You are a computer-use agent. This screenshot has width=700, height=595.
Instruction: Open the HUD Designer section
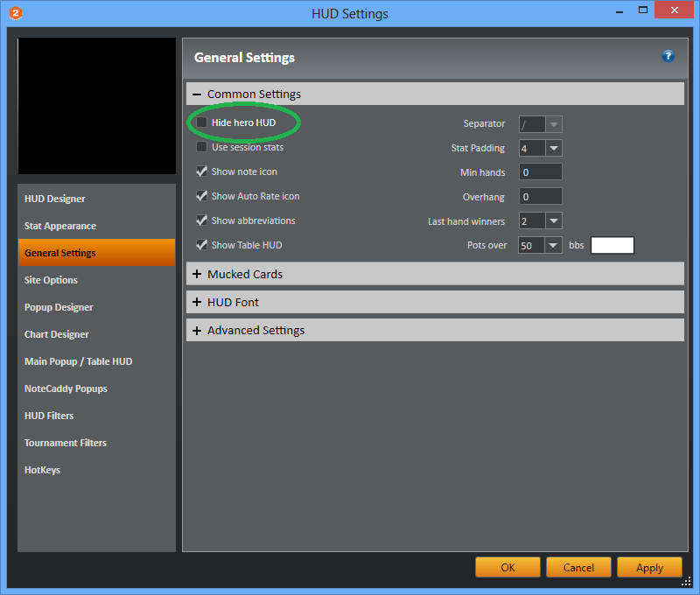click(x=96, y=199)
